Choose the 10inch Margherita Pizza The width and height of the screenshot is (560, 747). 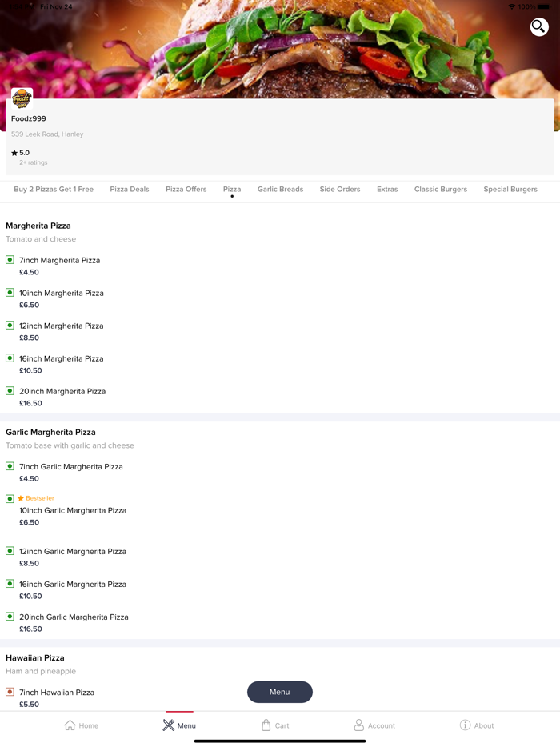tap(62, 293)
